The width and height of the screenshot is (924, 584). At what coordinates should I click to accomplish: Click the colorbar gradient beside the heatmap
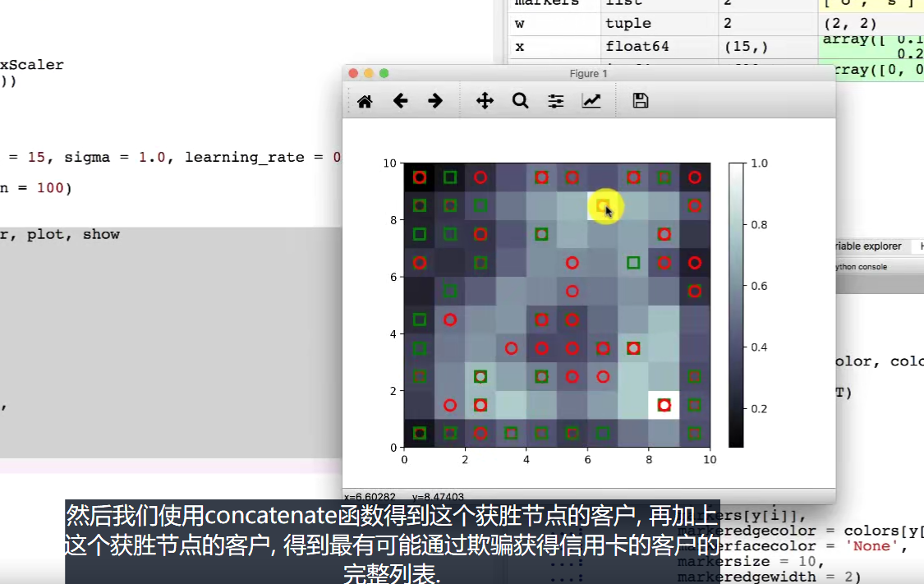(736, 305)
